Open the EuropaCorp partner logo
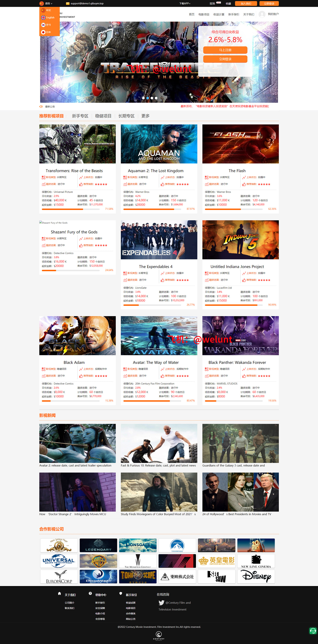 point(59,576)
